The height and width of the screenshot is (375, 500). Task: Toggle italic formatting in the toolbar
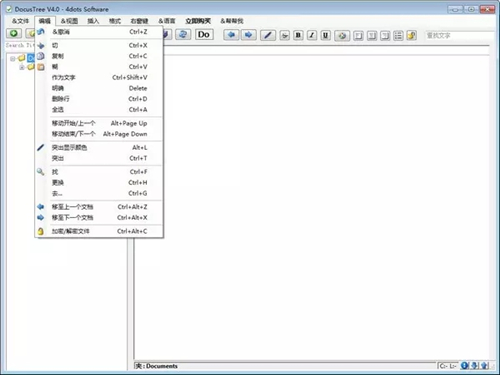point(312,35)
